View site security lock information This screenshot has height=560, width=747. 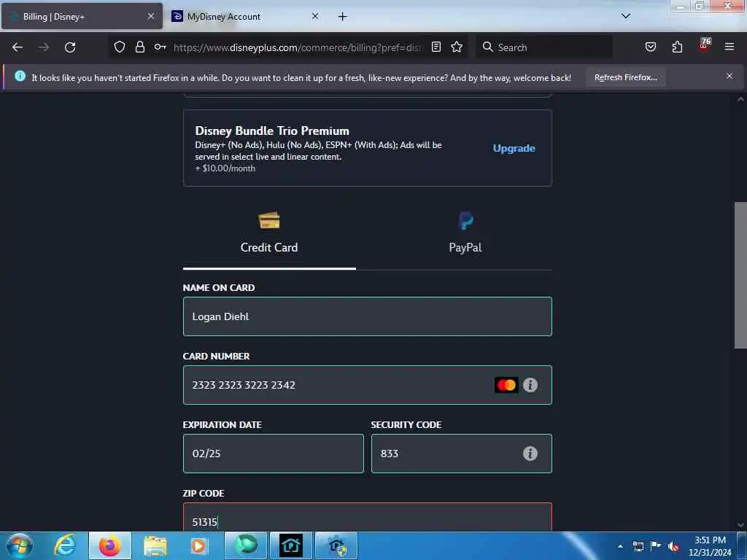139,47
